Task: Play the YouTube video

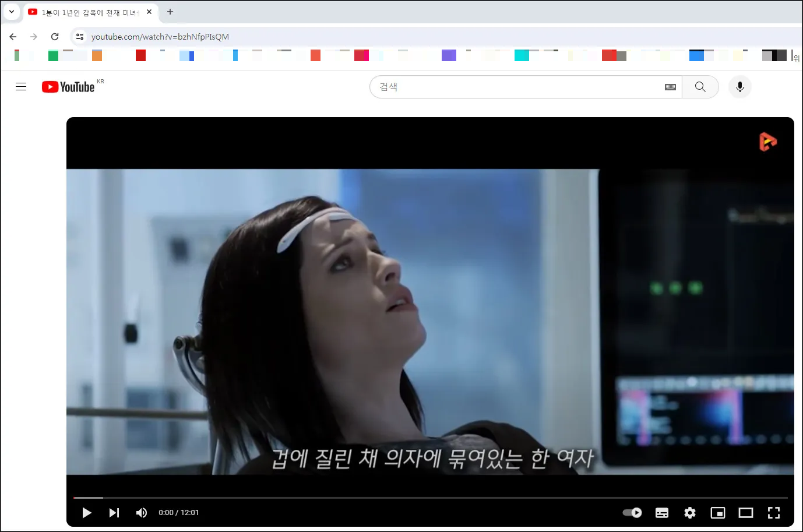Action: tap(87, 513)
